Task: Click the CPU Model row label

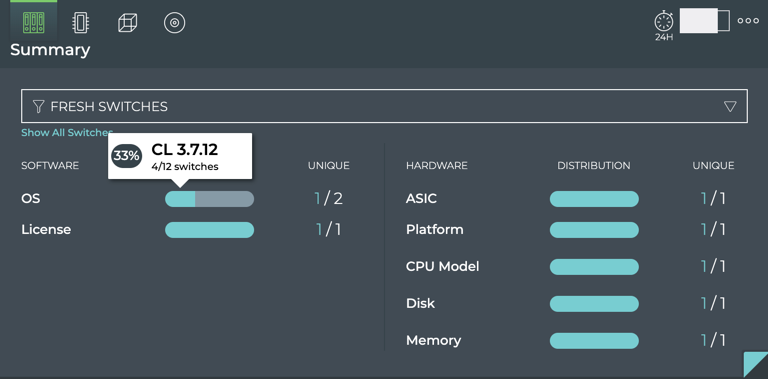Action: (x=442, y=267)
